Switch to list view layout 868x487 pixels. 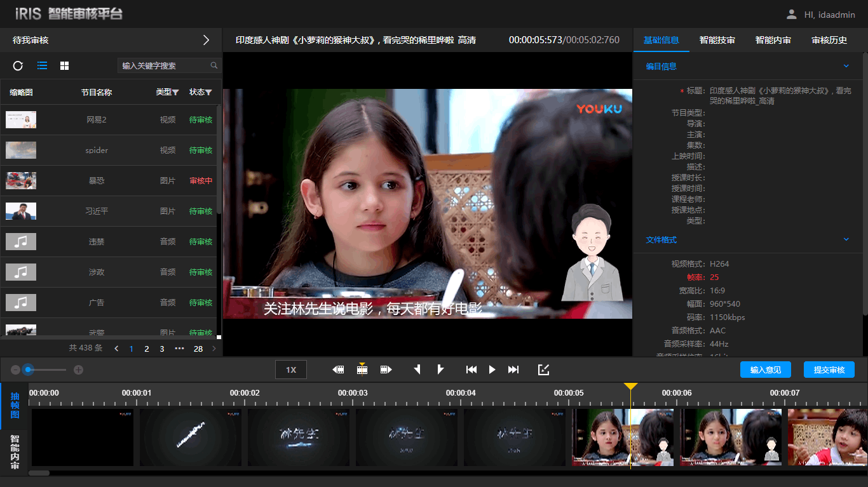[x=43, y=65]
